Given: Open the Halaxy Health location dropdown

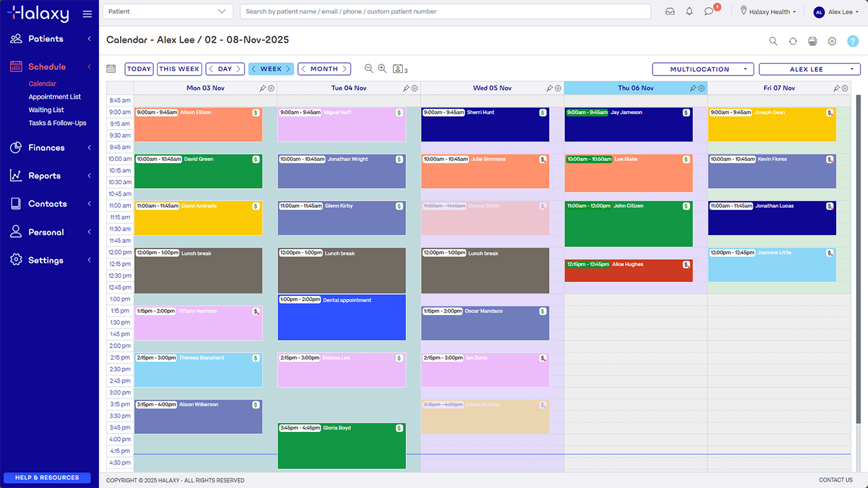Looking at the screenshot, I should pos(768,11).
